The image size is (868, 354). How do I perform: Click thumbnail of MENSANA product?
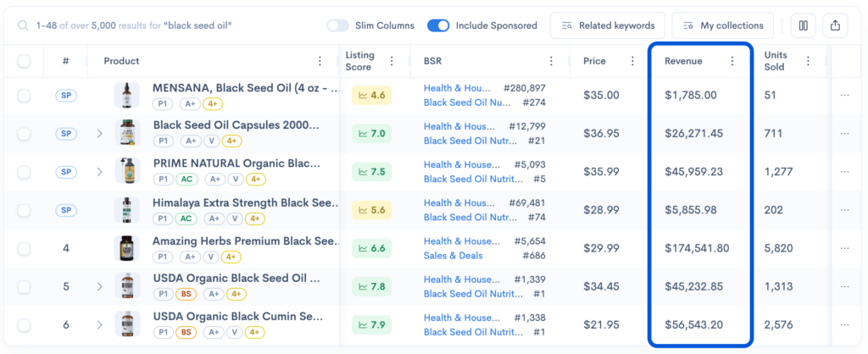[x=127, y=95]
